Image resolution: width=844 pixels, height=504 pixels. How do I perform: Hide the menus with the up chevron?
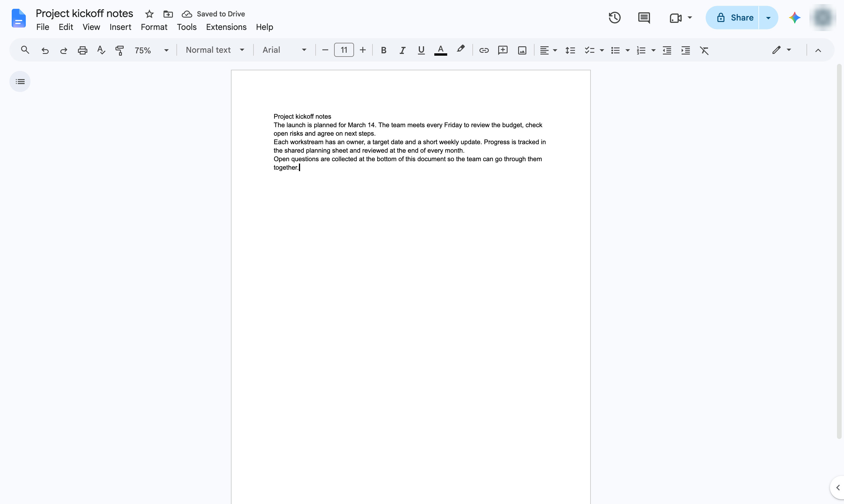[x=818, y=50]
